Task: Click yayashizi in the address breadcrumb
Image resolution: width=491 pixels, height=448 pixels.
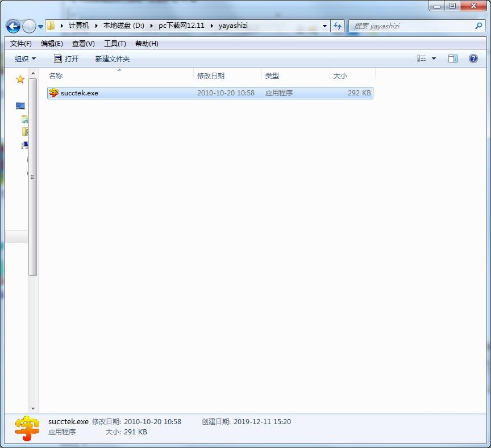Action: click(x=233, y=26)
